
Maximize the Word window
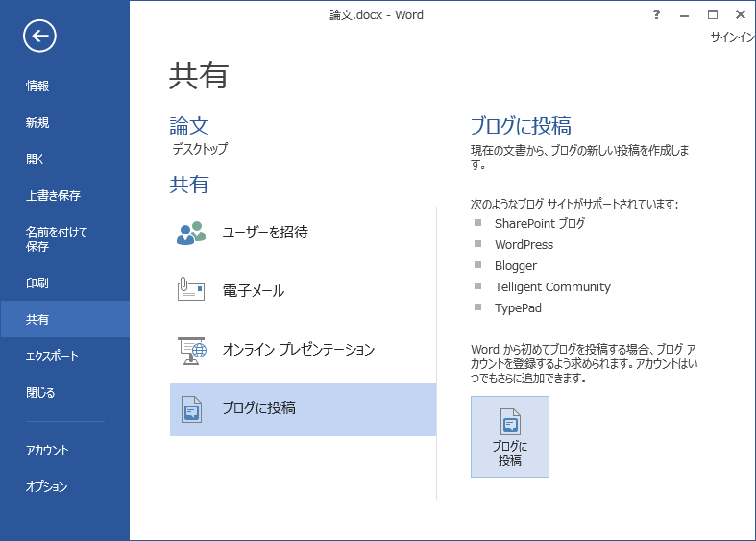pos(713,15)
